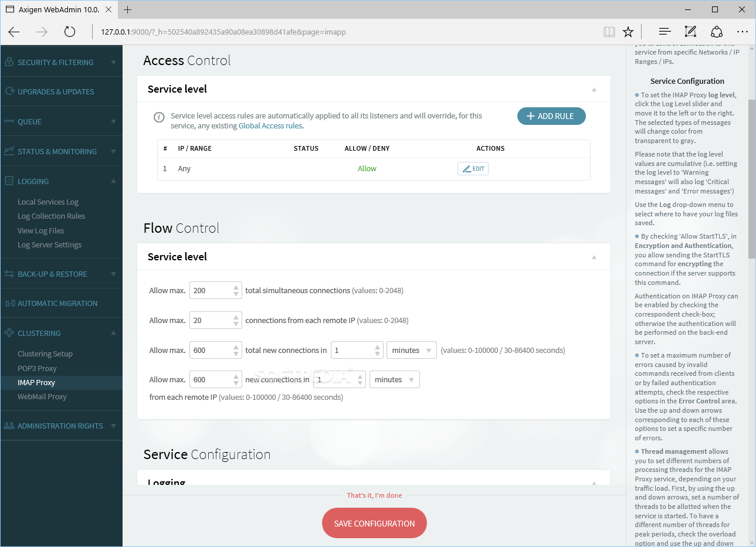Click the Status & Monitoring chart icon
This screenshot has height=547, width=756.
[x=9, y=151]
